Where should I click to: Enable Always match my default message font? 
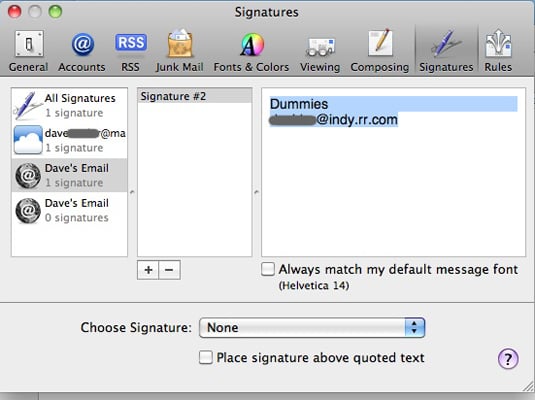coord(268,269)
